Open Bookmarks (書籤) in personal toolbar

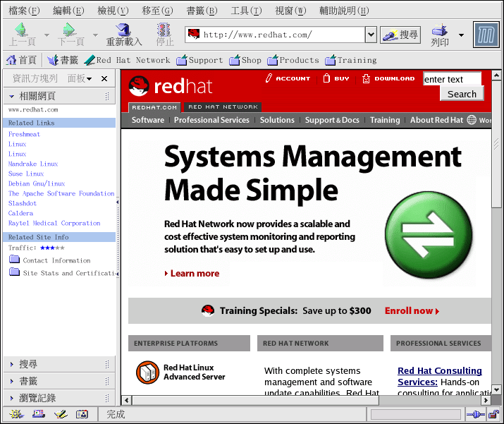click(61, 60)
